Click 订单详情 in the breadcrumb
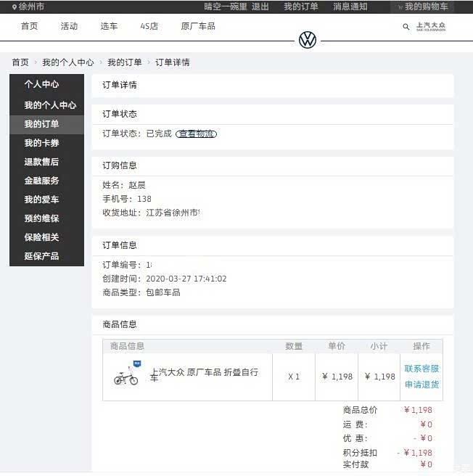 tap(173, 62)
